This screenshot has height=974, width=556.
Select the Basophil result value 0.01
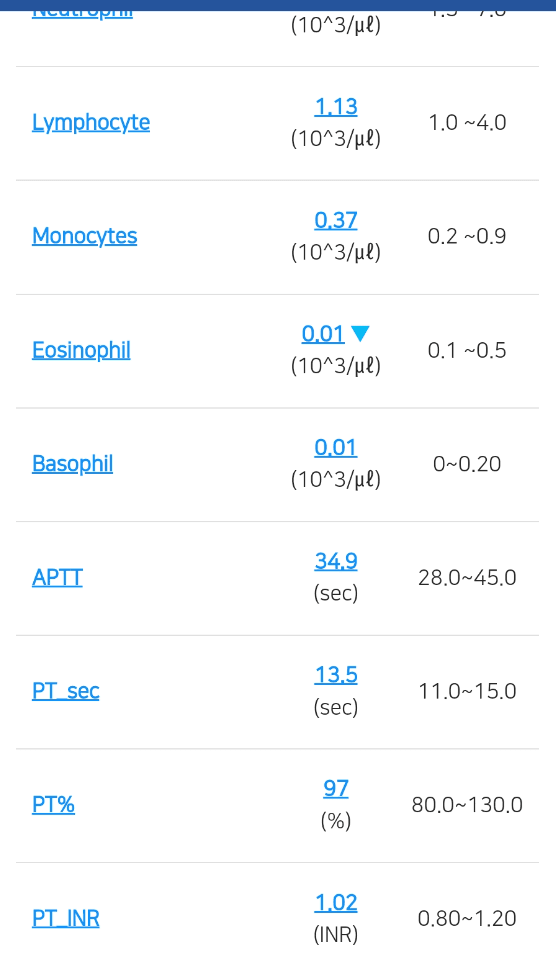336,448
